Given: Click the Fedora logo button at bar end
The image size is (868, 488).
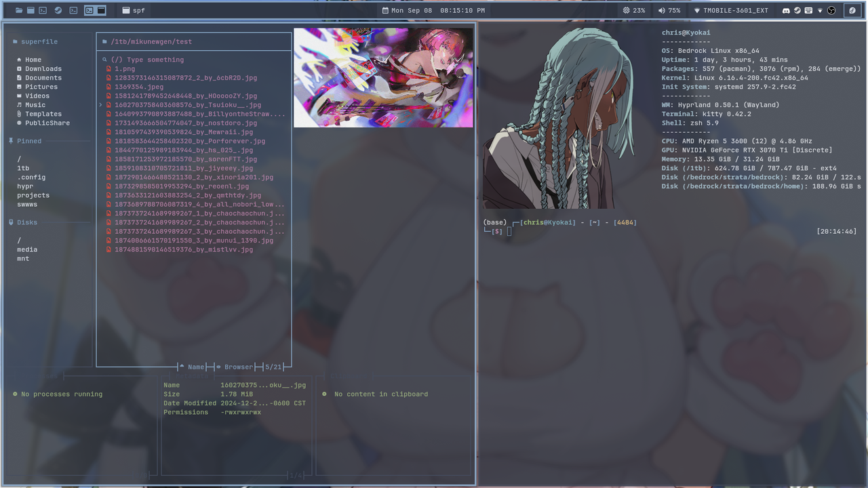Looking at the screenshot, I should pyautogui.click(x=852, y=10).
